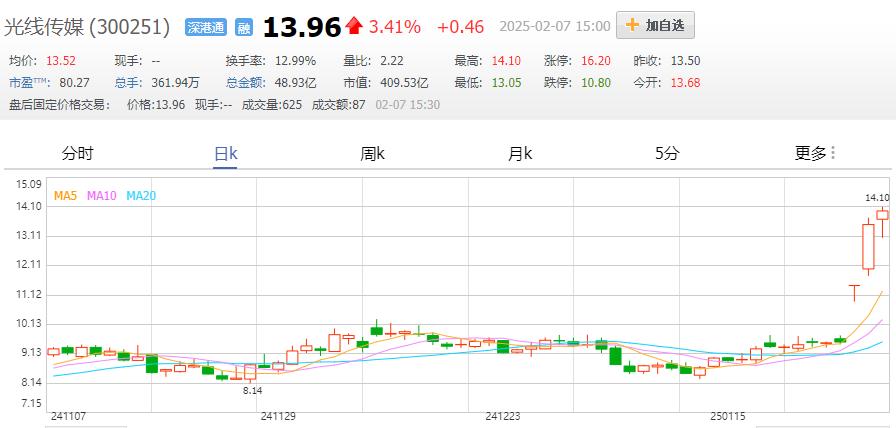
Task: Click the 15.09 price axis label
Action: tap(29, 185)
